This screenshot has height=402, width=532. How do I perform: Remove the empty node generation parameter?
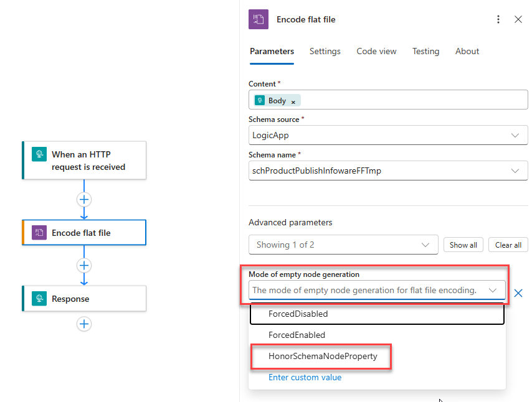click(x=518, y=293)
